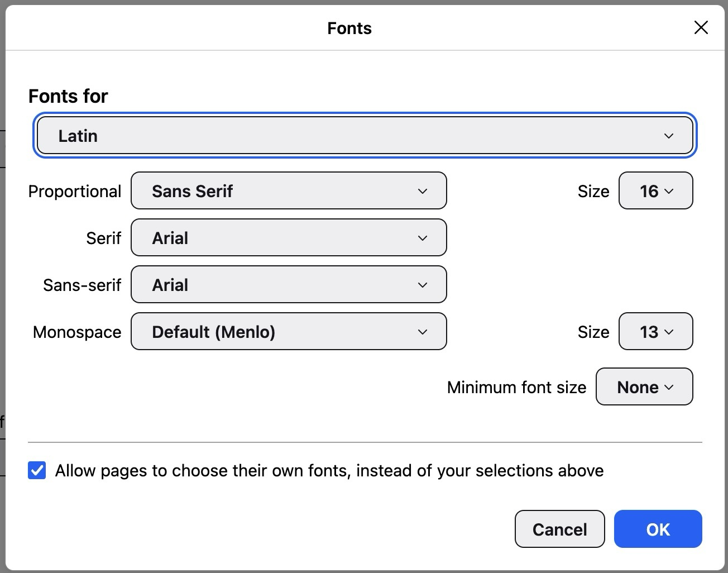Click the 'Fonts' dialog title text
The image size is (728, 573).
pos(349,28)
